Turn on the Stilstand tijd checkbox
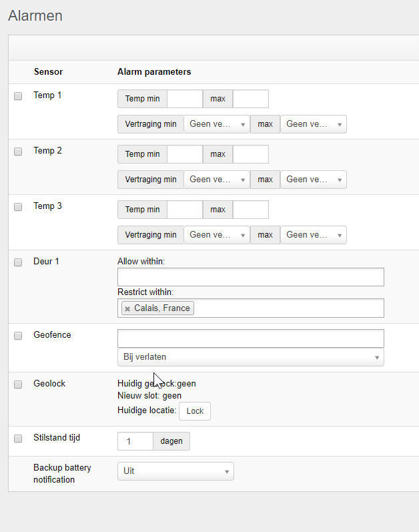 (x=18, y=439)
